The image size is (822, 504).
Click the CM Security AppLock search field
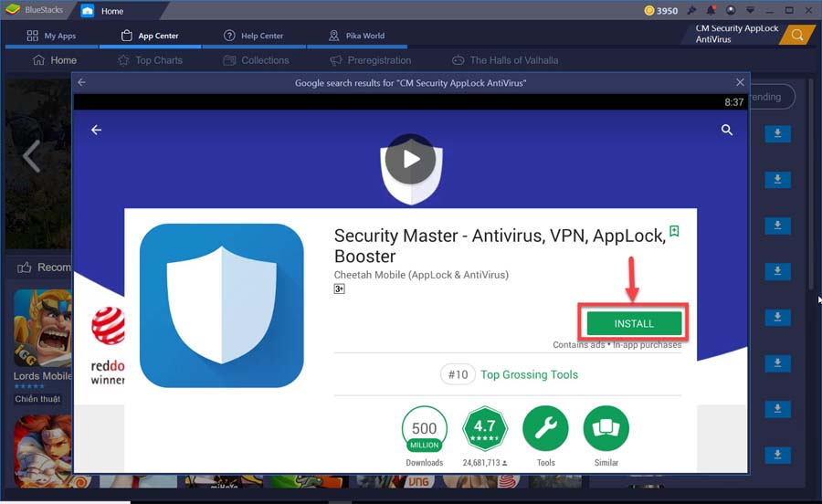[x=734, y=34]
